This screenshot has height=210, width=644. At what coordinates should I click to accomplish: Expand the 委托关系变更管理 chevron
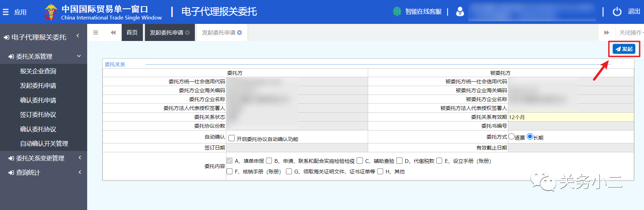point(80,157)
